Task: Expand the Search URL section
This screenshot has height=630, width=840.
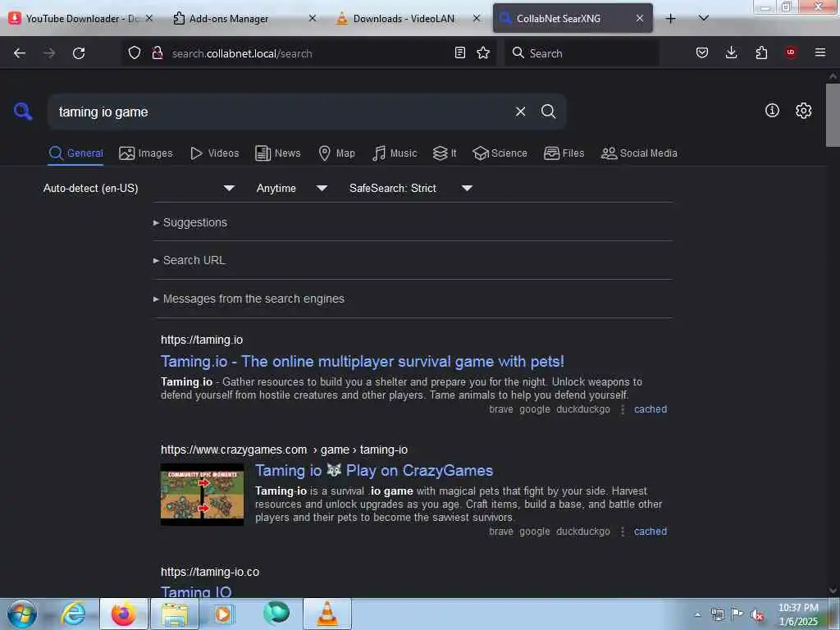Action: (189, 260)
